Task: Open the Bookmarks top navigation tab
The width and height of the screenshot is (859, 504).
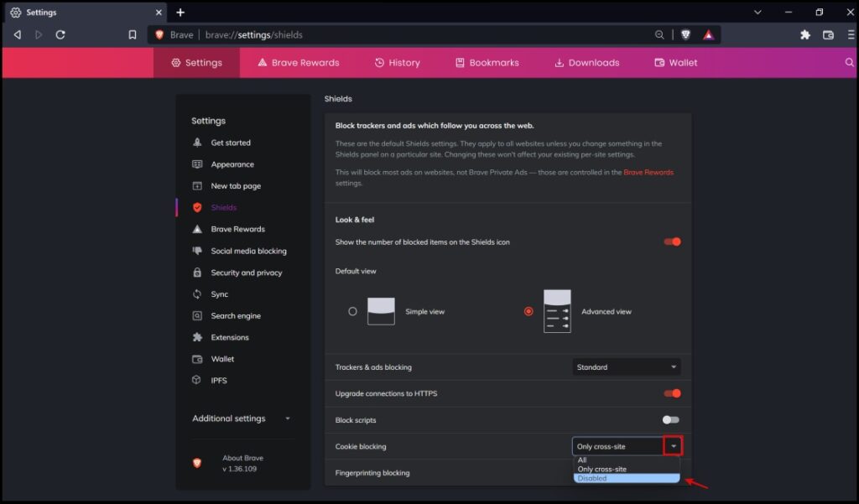Action: [487, 62]
